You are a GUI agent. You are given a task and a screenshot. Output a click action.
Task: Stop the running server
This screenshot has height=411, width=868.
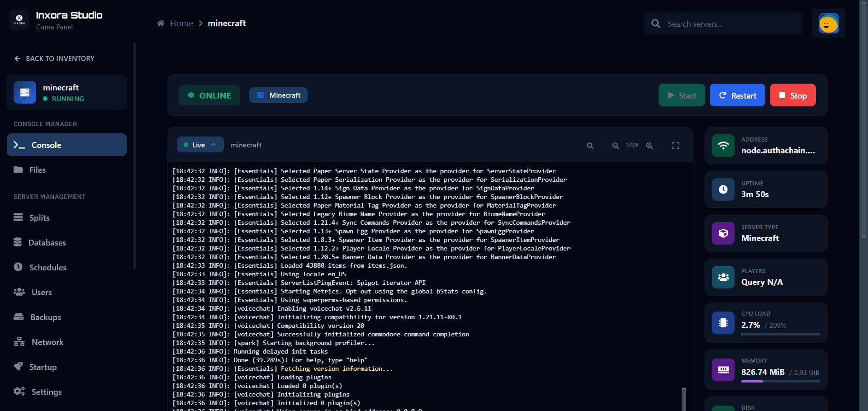click(x=792, y=95)
